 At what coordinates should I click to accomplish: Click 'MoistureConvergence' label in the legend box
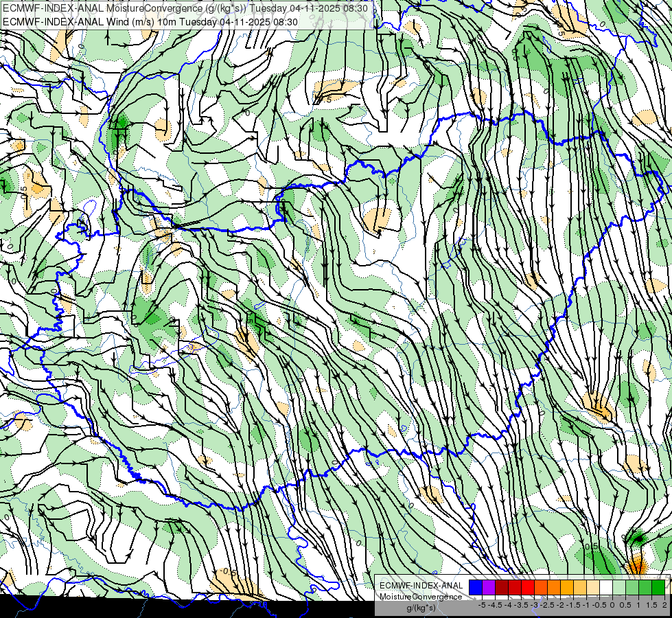point(421,597)
